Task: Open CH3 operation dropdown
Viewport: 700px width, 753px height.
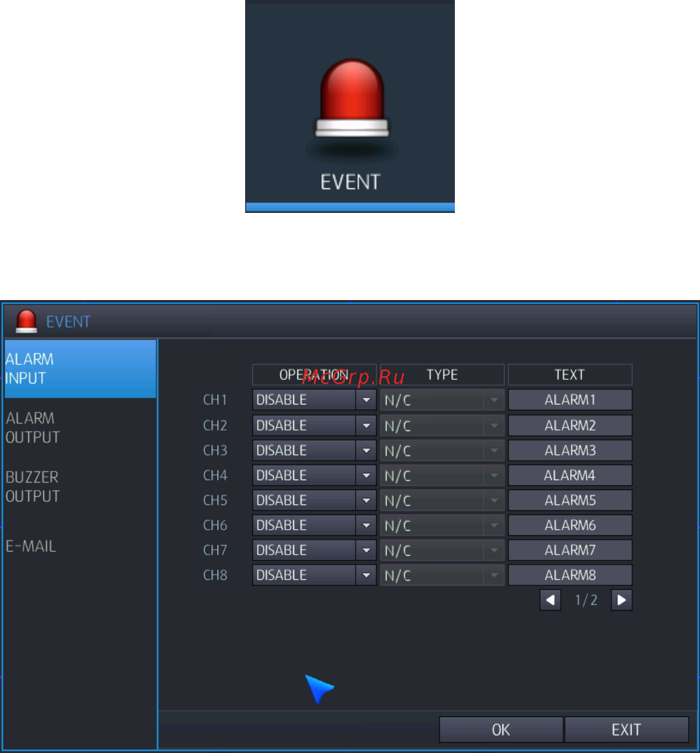Action: tap(315, 450)
